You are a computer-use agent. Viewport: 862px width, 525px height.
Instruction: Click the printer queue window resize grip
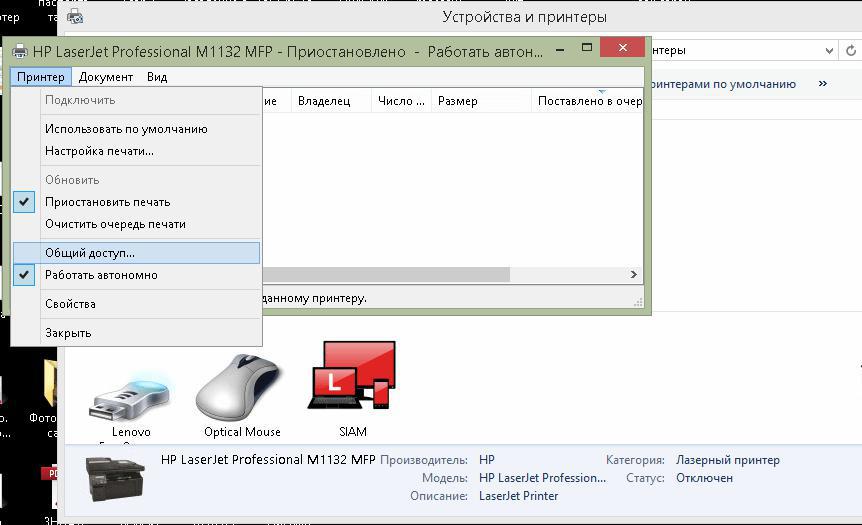pyautogui.click(x=638, y=302)
